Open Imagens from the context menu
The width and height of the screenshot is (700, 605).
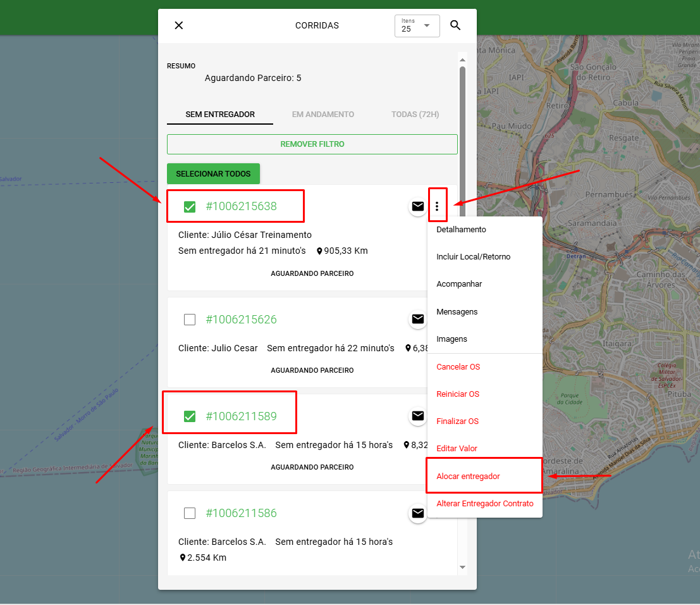485,339
